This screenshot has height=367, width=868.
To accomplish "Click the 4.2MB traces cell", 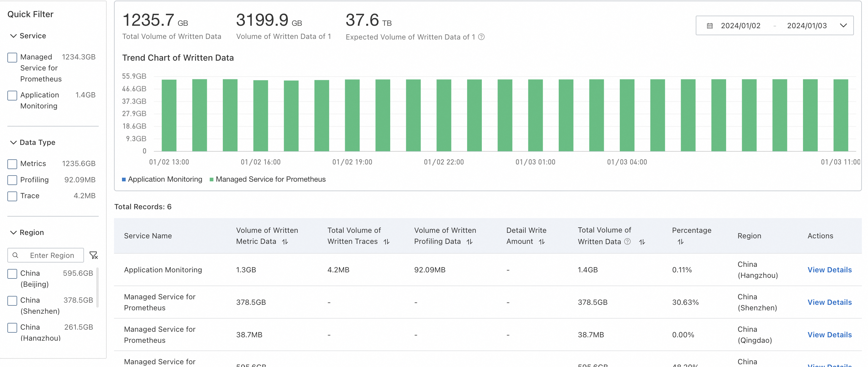I will 338,270.
